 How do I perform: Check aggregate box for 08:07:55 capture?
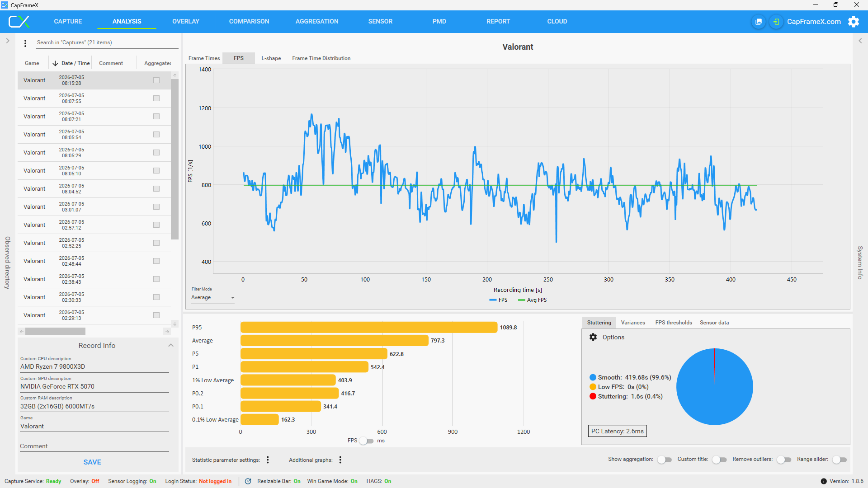point(156,99)
